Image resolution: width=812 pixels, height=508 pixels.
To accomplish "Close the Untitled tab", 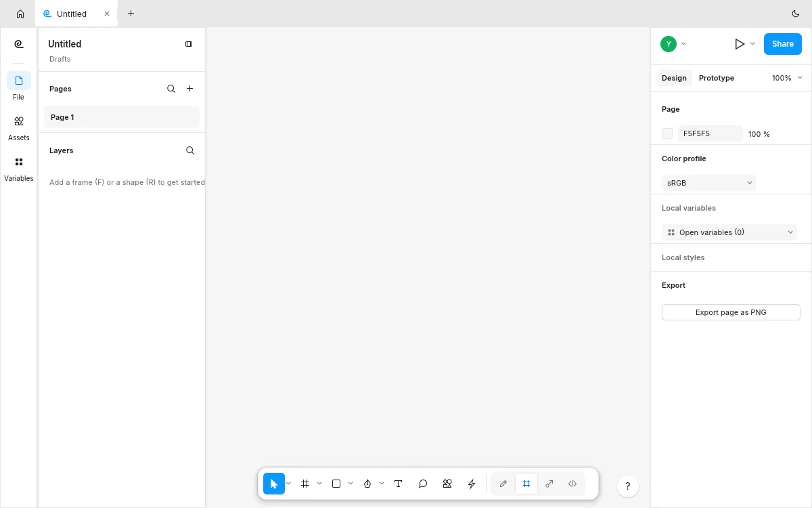I will [107, 14].
